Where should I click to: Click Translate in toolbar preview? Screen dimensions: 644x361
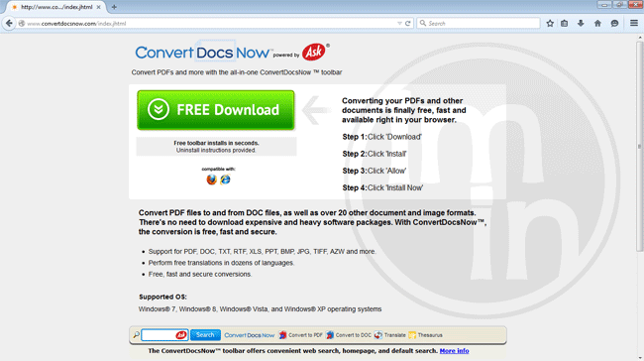(389, 335)
